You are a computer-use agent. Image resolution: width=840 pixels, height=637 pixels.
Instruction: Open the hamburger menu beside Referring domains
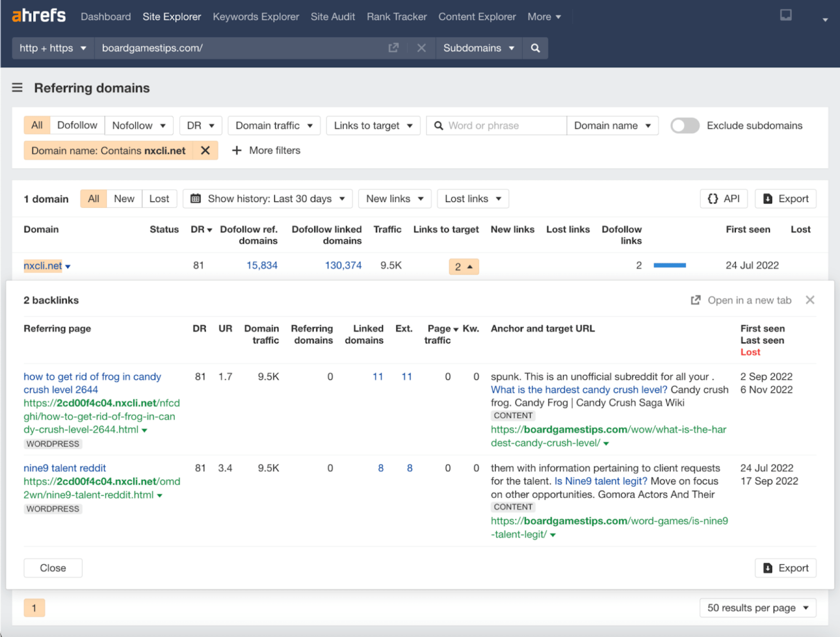(17, 88)
